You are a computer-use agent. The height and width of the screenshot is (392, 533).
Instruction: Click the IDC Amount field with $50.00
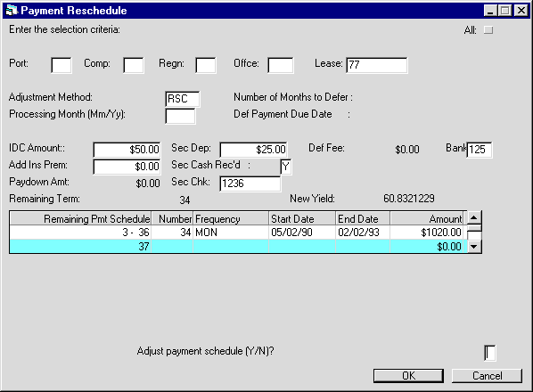[x=127, y=150]
